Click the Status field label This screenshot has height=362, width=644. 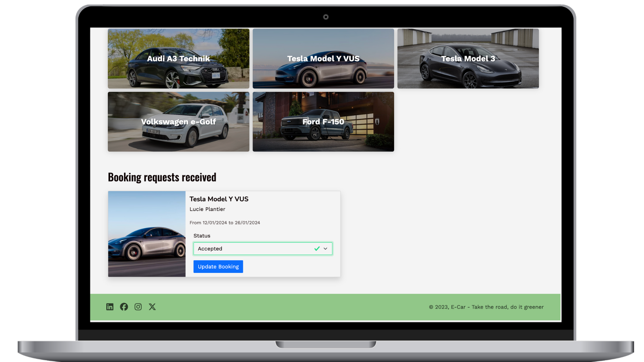point(202,236)
